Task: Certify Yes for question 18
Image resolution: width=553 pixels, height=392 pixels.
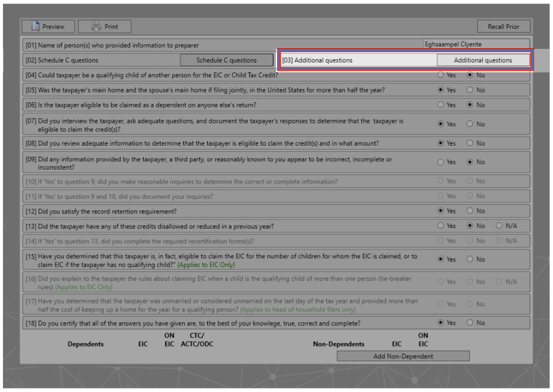Action: click(x=440, y=323)
